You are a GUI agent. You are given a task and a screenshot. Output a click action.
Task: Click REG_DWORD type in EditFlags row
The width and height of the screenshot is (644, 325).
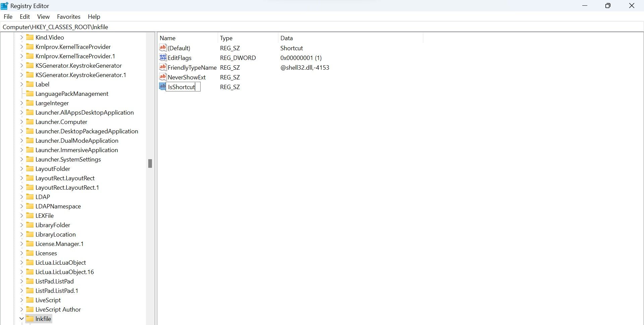[238, 58]
